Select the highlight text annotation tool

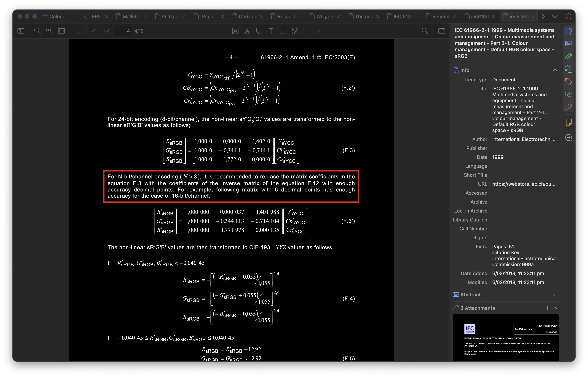235,31
